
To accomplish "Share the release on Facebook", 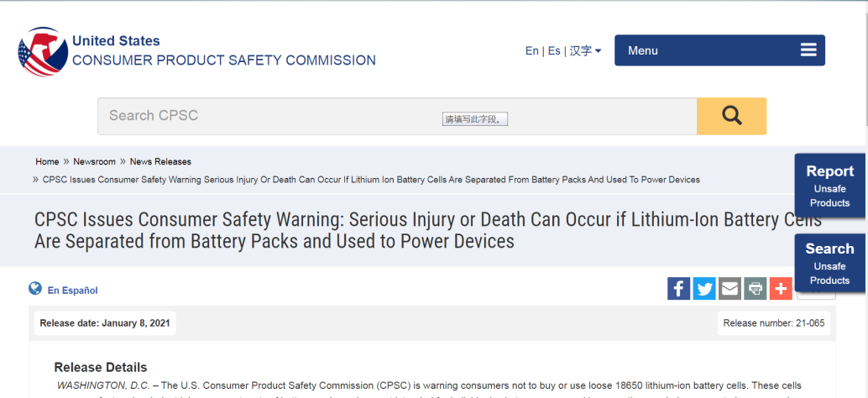I will [x=678, y=288].
